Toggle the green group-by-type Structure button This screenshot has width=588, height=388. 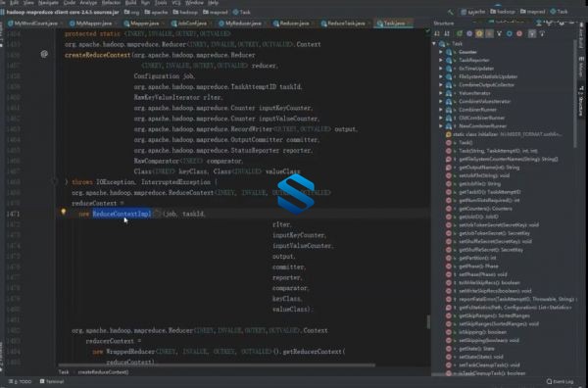pyautogui.click(x=459, y=33)
